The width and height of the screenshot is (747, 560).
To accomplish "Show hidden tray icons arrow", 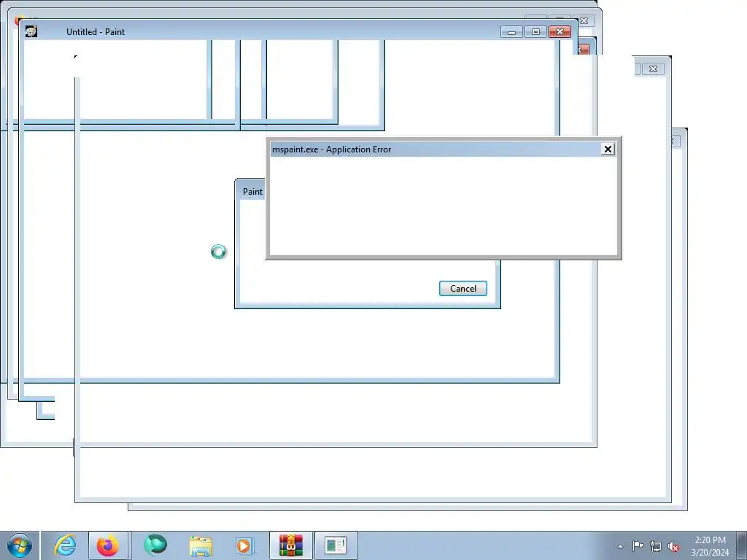I will (x=620, y=546).
